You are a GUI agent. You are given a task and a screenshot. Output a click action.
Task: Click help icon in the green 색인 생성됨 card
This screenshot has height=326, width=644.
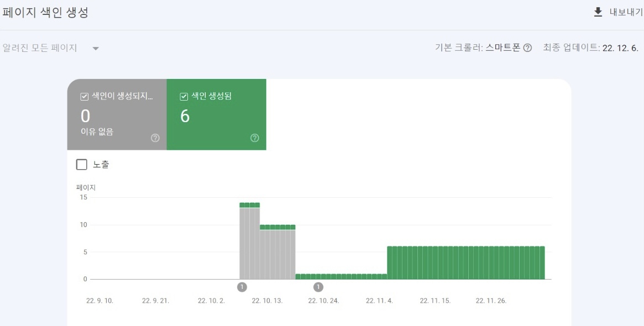coord(255,138)
